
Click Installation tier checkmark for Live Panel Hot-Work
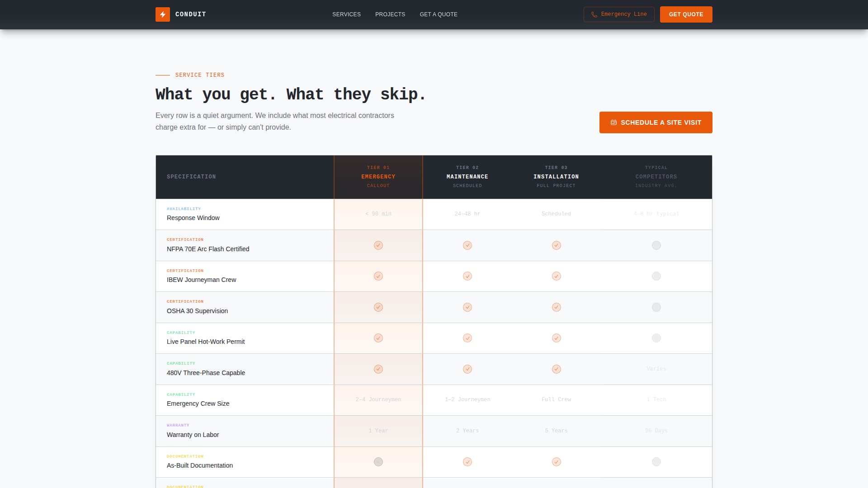point(557,338)
